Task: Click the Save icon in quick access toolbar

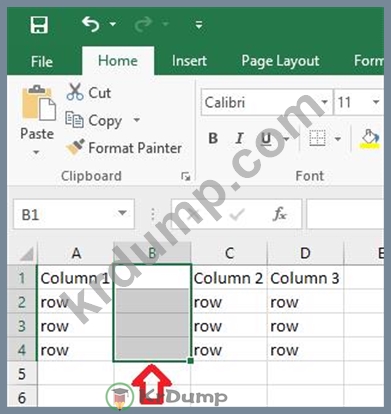Action: (39, 25)
